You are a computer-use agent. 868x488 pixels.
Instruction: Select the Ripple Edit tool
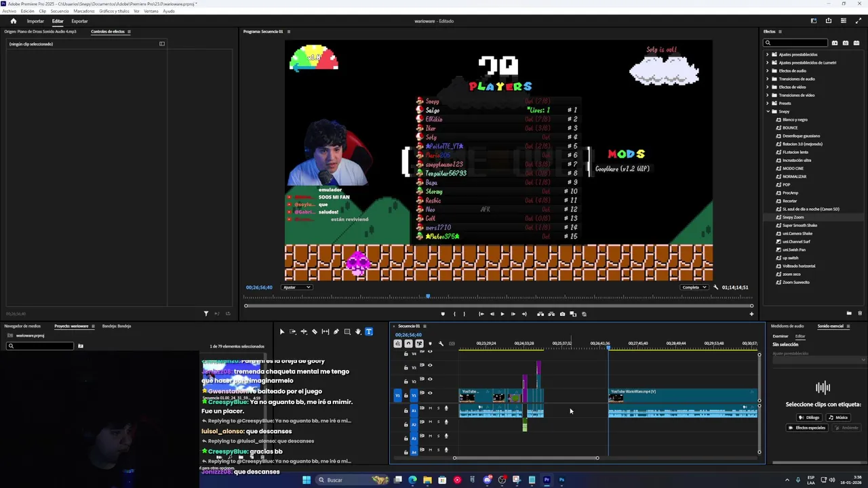304,331
